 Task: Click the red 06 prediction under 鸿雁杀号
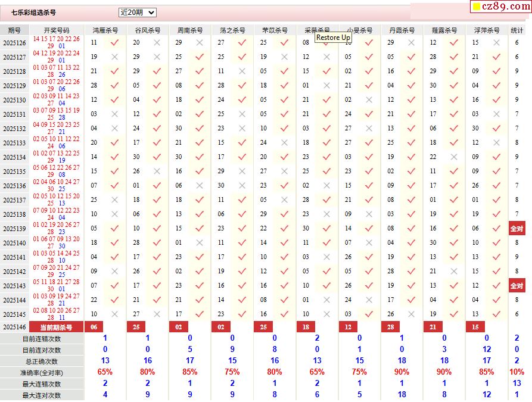click(94, 327)
